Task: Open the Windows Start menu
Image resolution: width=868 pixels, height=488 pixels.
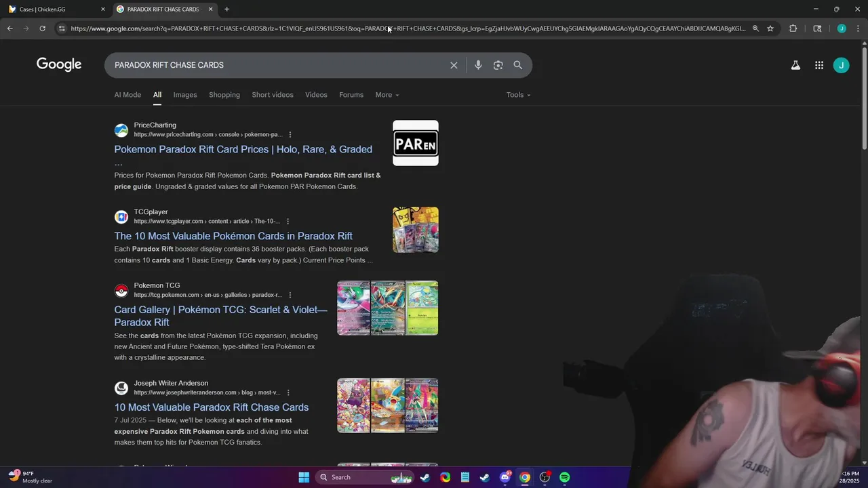Action: (304, 477)
